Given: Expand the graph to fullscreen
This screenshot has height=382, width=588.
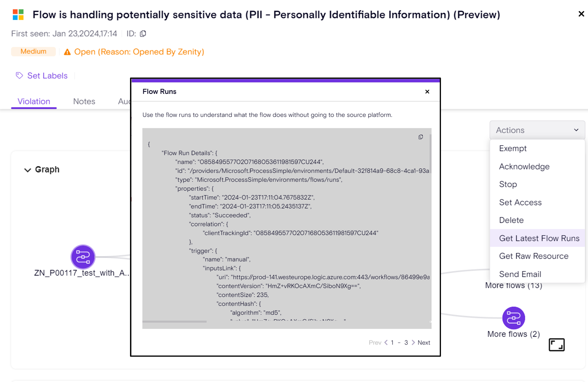Looking at the screenshot, I should click(556, 344).
